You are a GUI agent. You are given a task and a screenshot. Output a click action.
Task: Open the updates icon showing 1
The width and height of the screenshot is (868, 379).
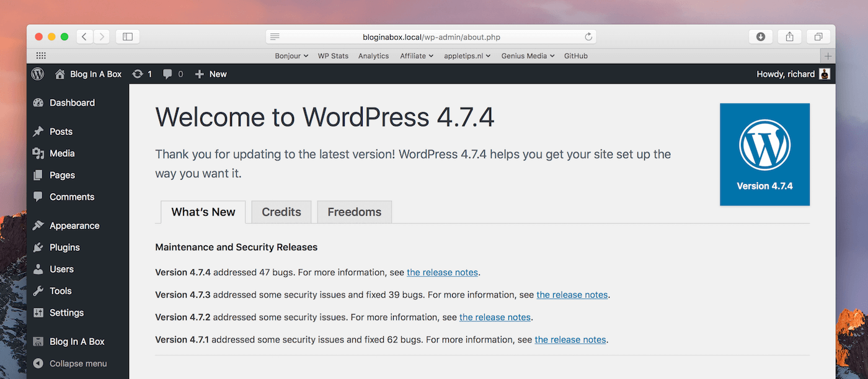pos(138,74)
